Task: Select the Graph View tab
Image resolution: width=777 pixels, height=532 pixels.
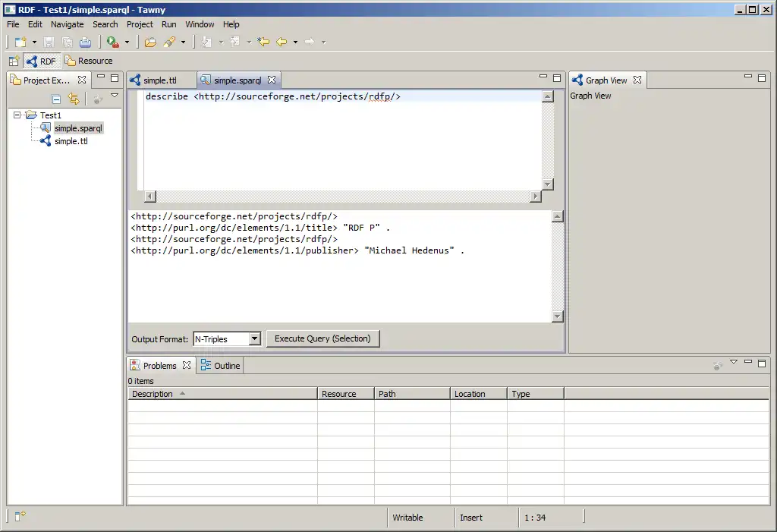Action: [606, 80]
